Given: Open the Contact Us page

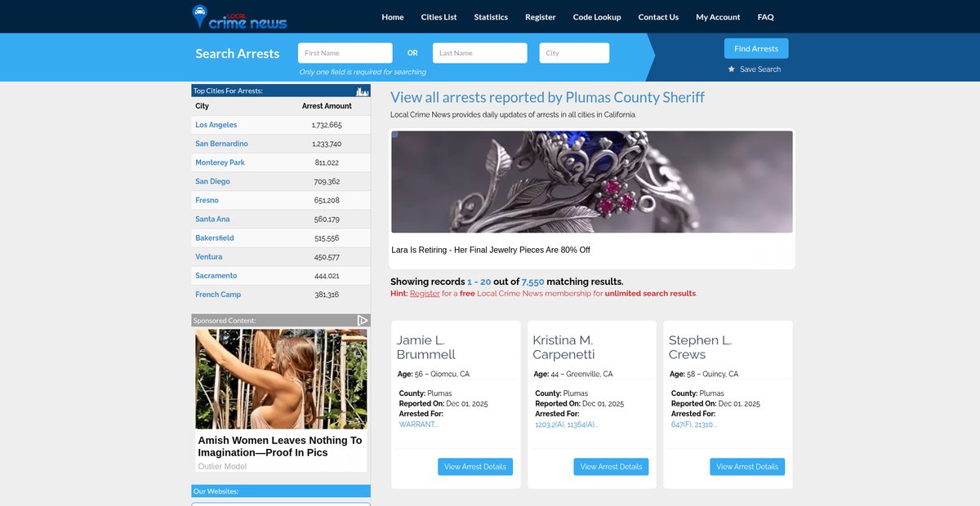Looking at the screenshot, I should 658,17.
